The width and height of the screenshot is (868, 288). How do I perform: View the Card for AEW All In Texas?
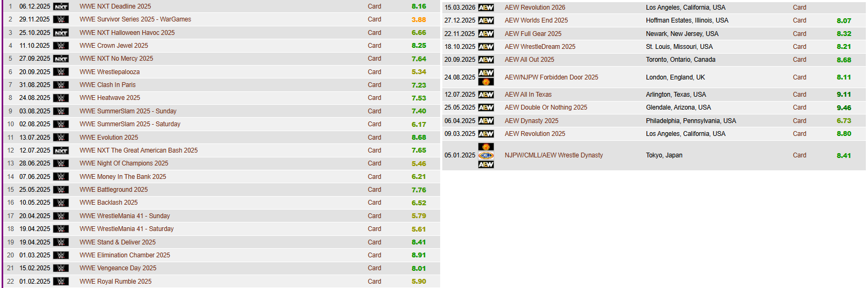(800, 95)
